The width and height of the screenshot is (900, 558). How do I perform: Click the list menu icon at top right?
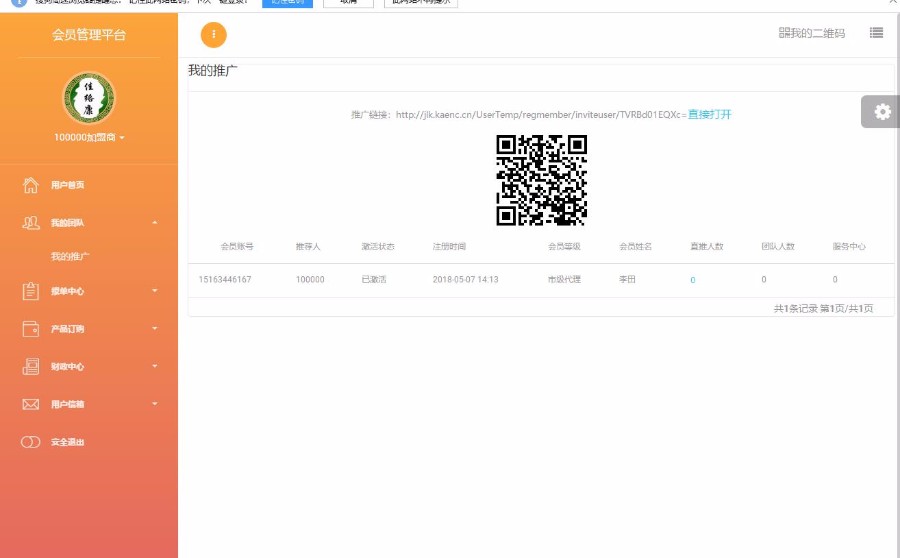876,33
